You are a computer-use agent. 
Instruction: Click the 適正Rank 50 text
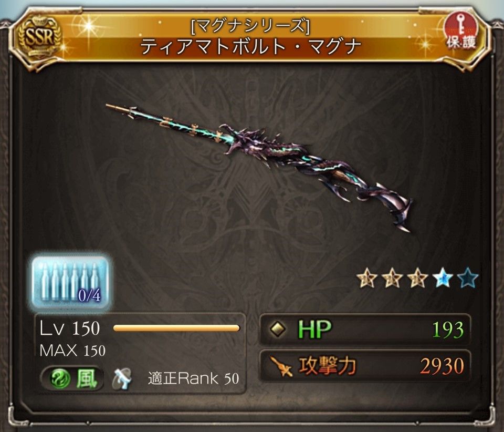pyautogui.click(x=193, y=378)
